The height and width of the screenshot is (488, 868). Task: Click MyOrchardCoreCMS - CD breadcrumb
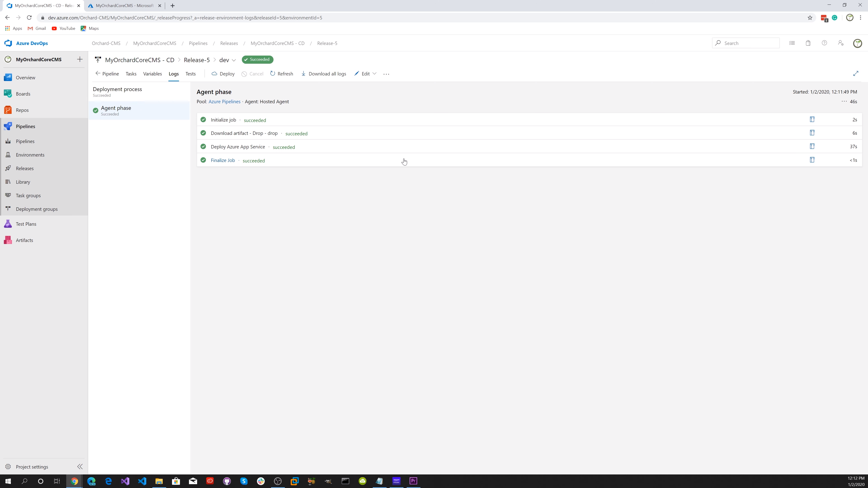click(277, 43)
